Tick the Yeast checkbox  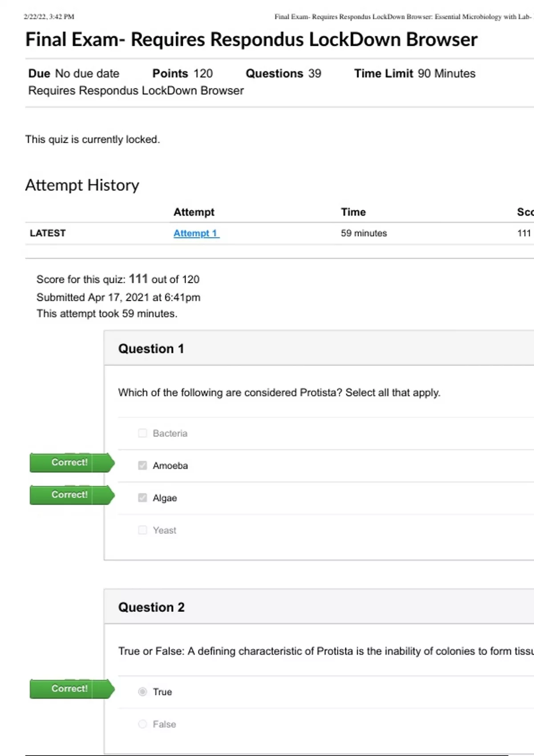coord(142,530)
